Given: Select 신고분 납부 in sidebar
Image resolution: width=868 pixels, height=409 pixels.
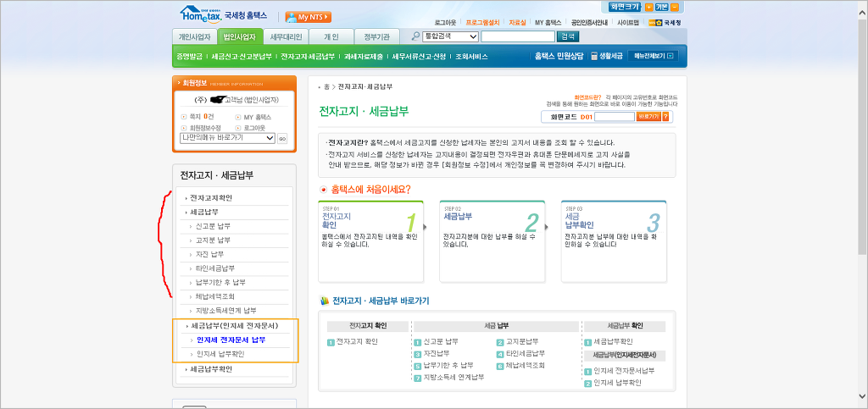Looking at the screenshot, I should pos(213,227).
